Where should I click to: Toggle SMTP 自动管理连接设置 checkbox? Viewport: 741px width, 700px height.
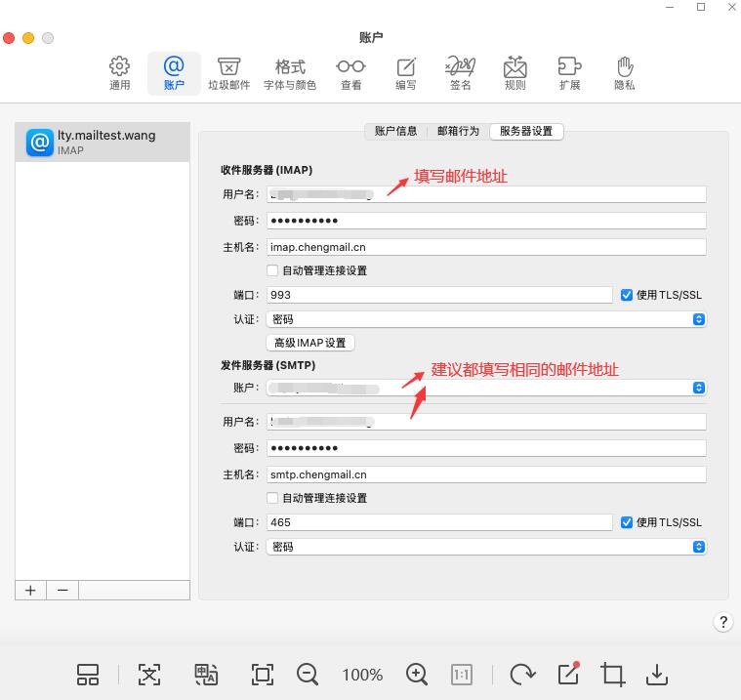(x=272, y=498)
